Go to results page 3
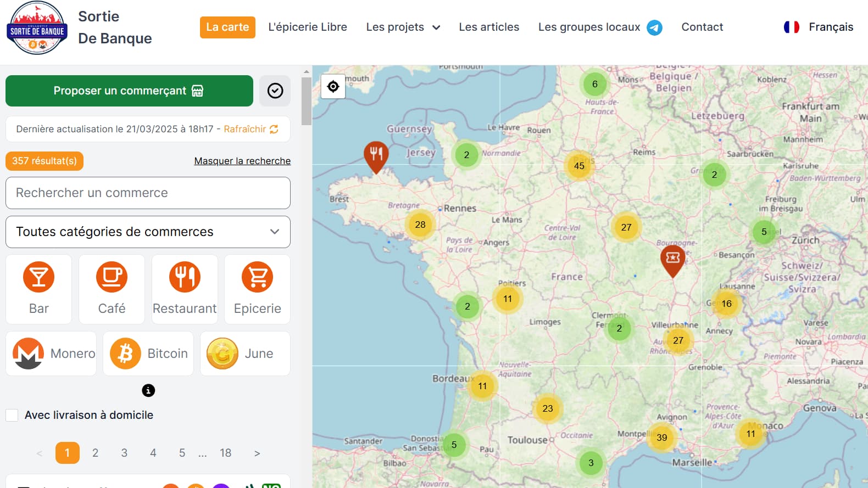The width and height of the screenshot is (868, 488). pos(124,453)
